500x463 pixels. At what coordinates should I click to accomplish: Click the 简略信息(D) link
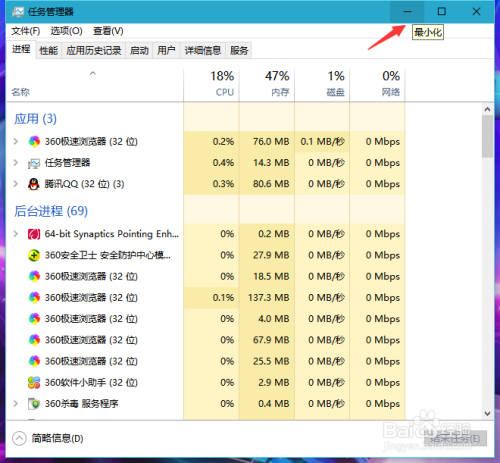click(57, 438)
